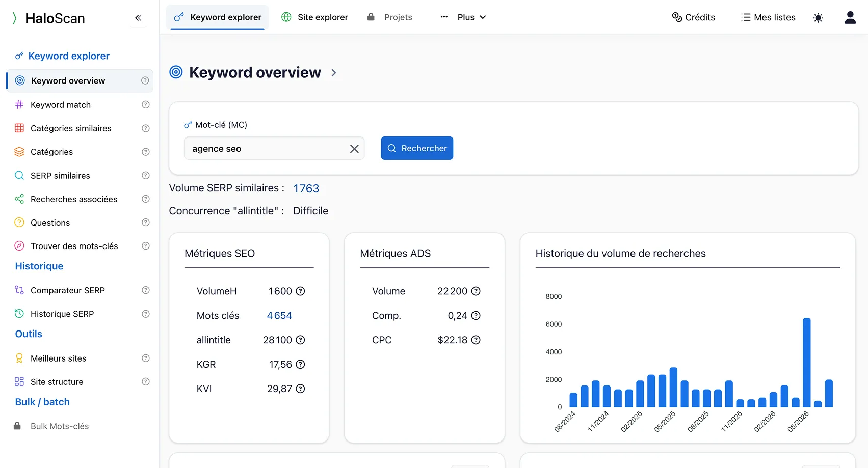Clear the keyword field with X
Screen dimensions: 868x469
click(x=354, y=149)
